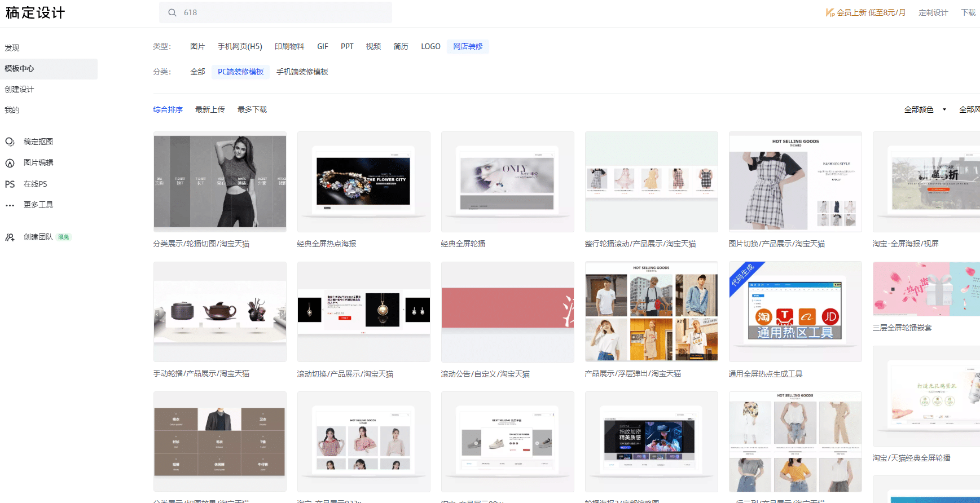The image size is (980, 503).
Task: Select the PPT type tab
Action: pyautogui.click(x=347, y=46)
